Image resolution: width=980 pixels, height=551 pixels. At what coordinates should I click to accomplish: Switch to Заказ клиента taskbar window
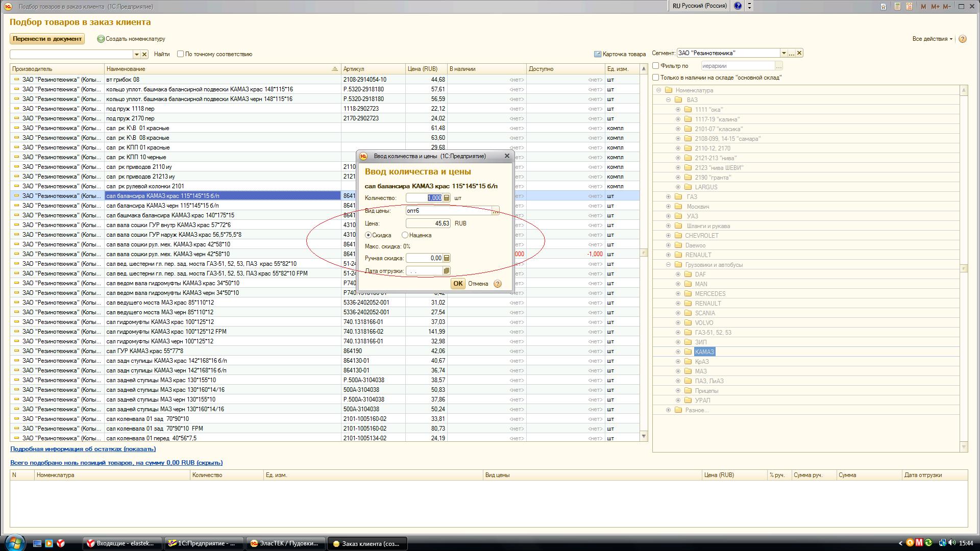(x=367, y=543)
